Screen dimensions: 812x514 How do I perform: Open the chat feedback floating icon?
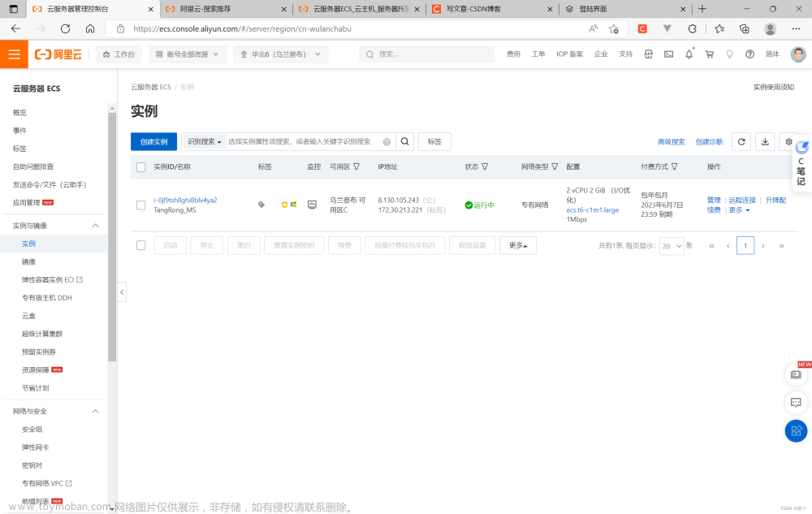coord(796,402)
